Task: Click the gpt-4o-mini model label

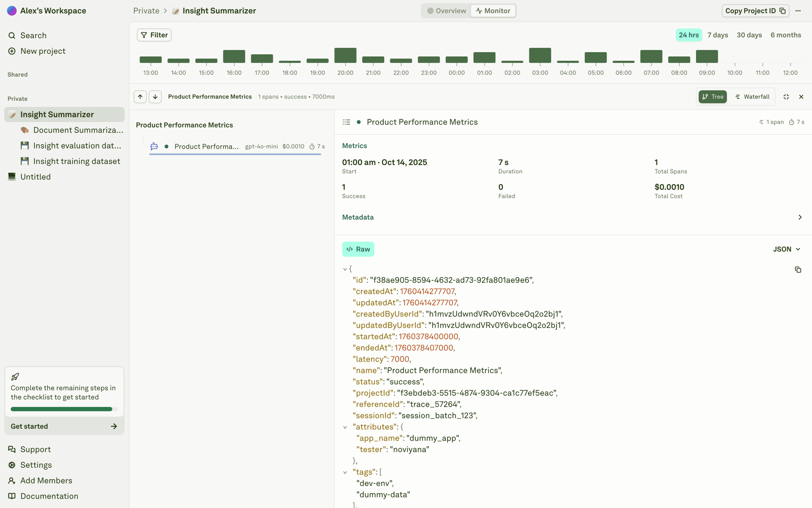Action: tap(261, 146)
